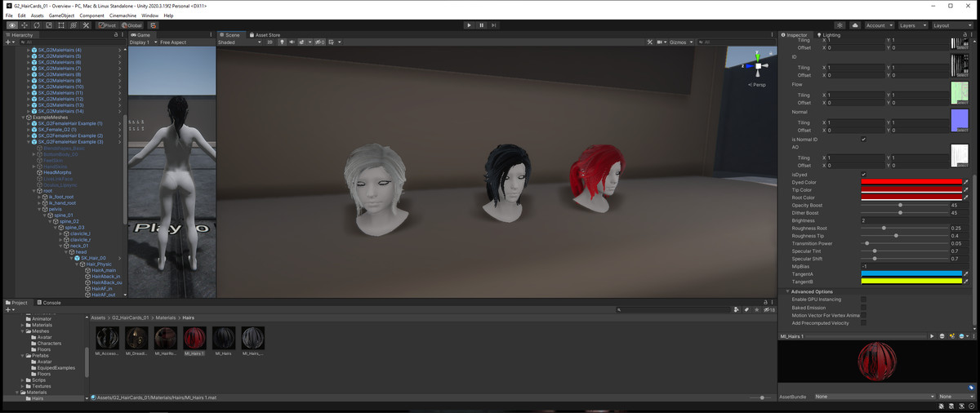Select the Rotate tool
Image resolution: width=980 pixels, height=413 pixels.
(x=37, y=25)
